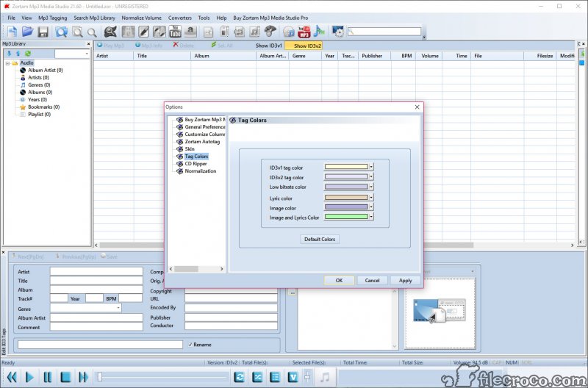Image resolution: width=588 pixels, height=388 pixels.
Task: Select General Preferences in Options tree
Action: click(x=205, y=127)
